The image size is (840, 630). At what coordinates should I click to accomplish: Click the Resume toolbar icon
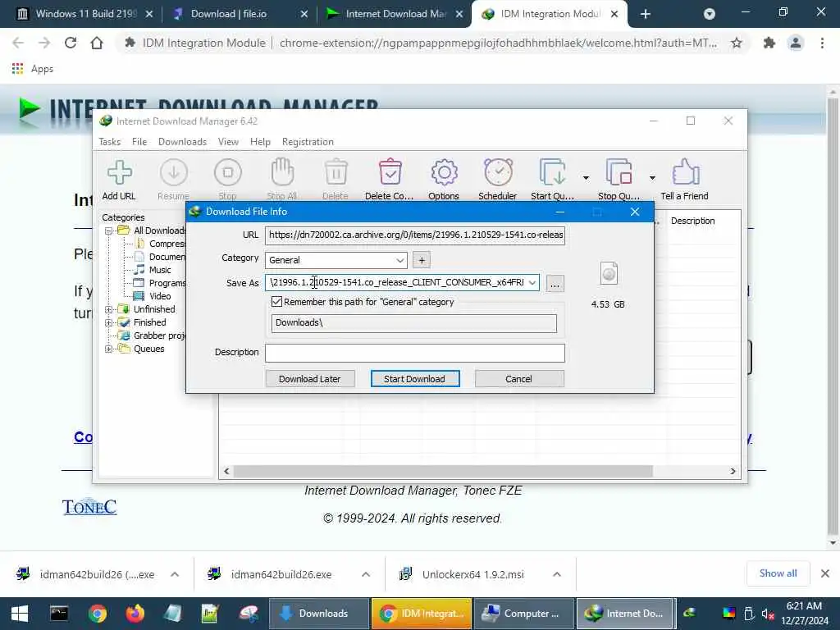click(174, 172)
